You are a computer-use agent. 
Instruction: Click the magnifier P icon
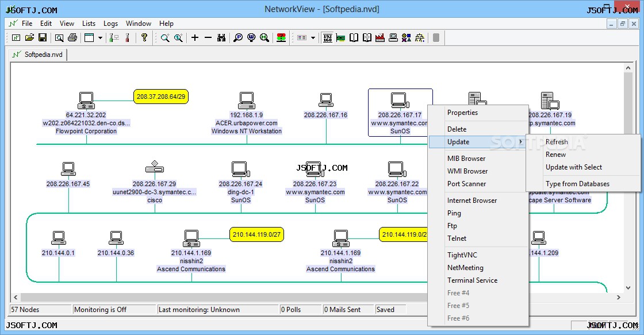click(238, 38)
